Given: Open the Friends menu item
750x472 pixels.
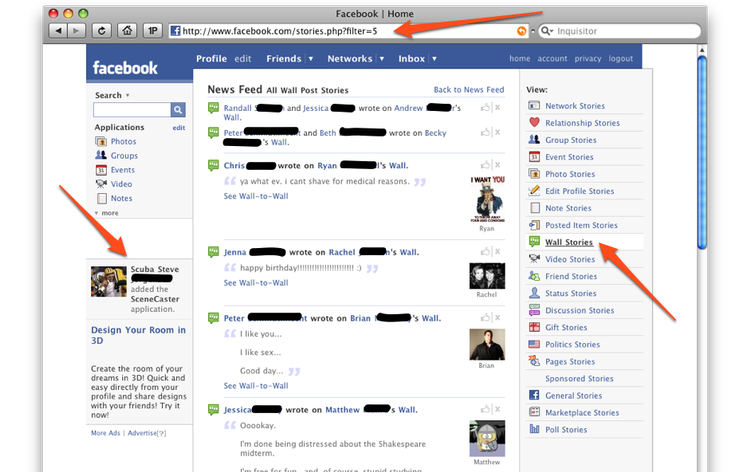Looking at the screenshot, I should coord(284,59).
